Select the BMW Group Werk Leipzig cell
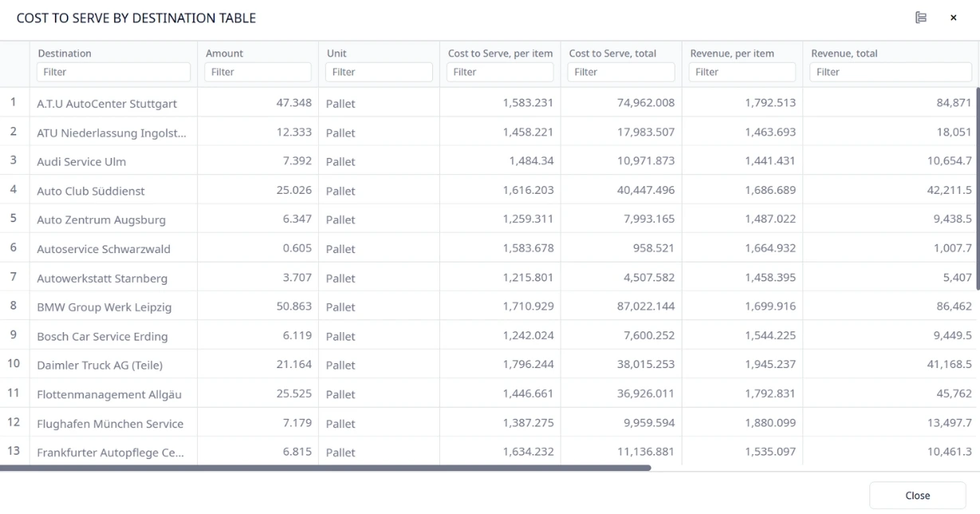 pyautogui.click(x=104, y=307)
